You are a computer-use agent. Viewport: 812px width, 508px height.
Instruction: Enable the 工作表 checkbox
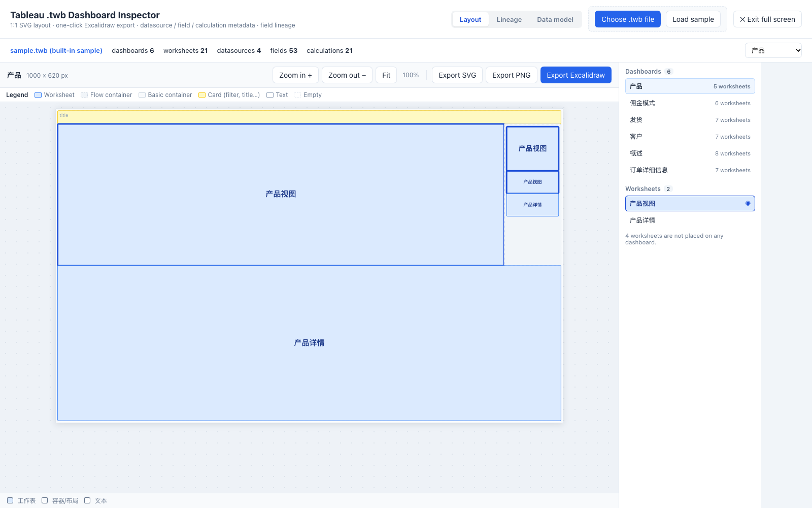point(10,500)
